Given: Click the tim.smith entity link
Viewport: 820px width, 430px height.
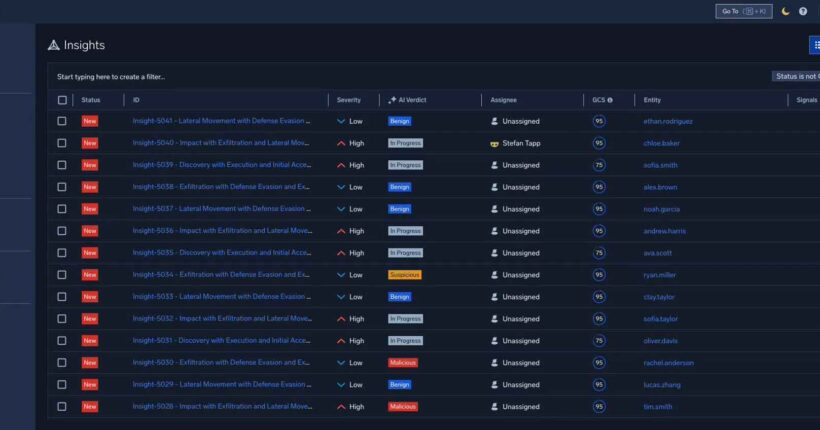Looking at the screenshot, I should click(657, 407).
